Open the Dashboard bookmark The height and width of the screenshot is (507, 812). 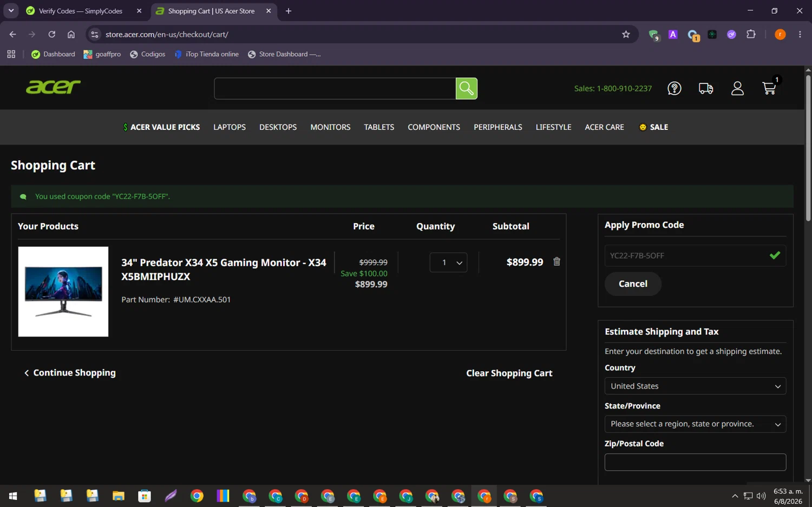(x=53, y=54)
